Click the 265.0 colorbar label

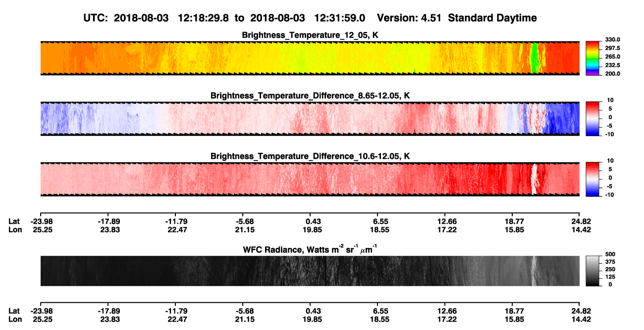click(613, 57)
